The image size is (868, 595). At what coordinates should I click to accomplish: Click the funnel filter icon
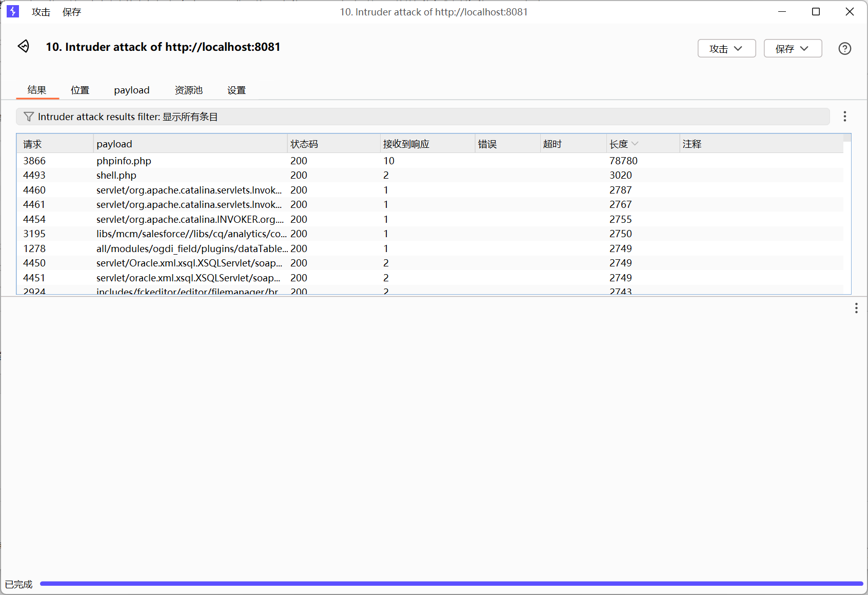(29, 117)
